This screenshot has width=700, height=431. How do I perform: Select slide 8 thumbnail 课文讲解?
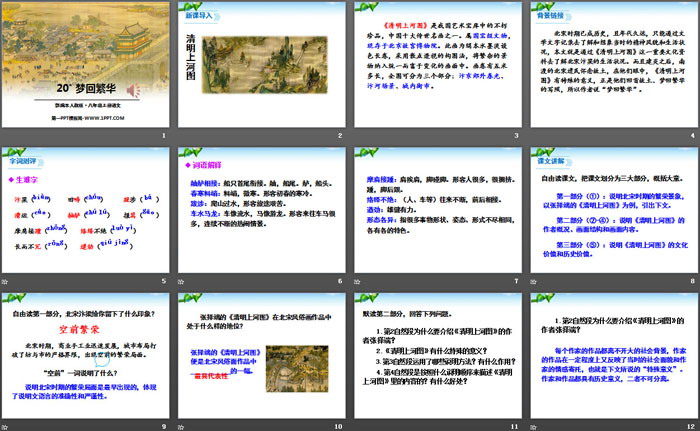[614, 210]
